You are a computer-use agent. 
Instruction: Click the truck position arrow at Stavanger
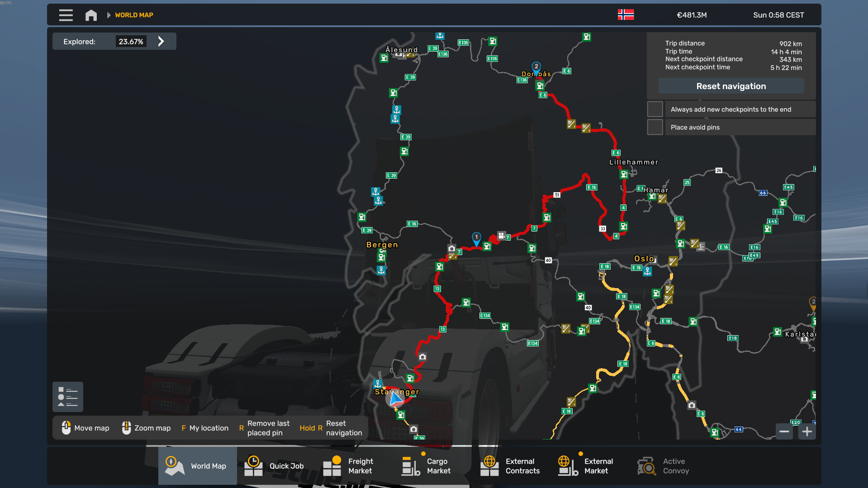(x=396, y=399)
